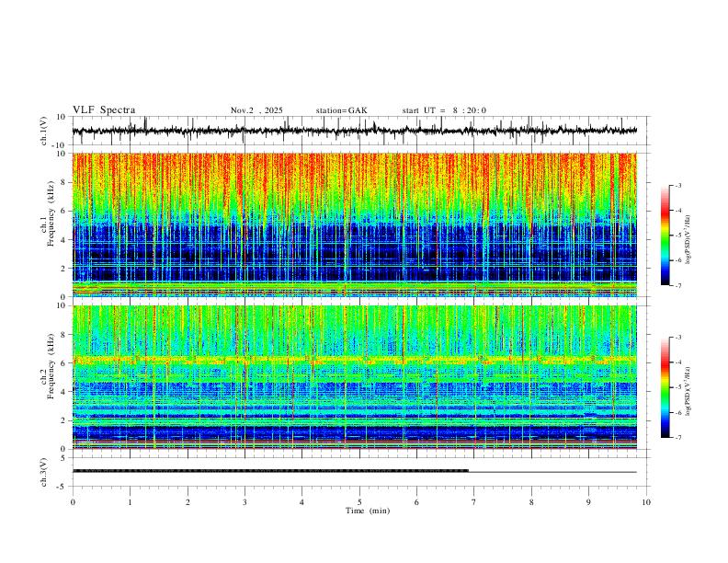Click the "-7" tick on the lower colorbar
Screen dimensions: 728x563
(x=678, y=438)
